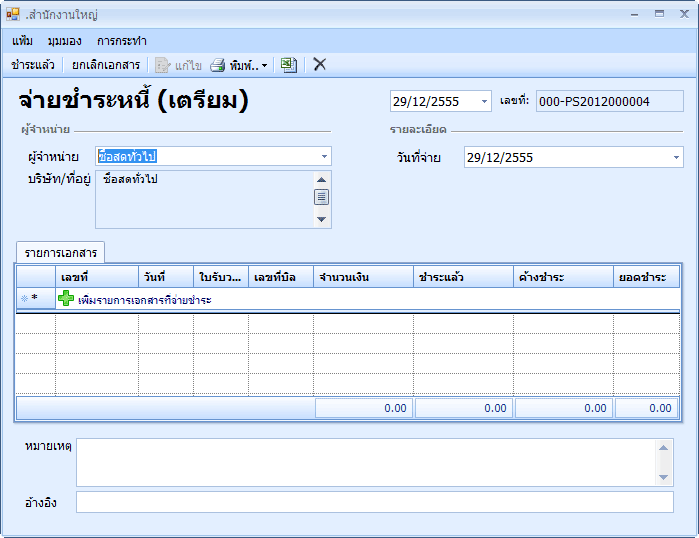Select the รายการเอกสาร tab
Image resolution: width=699 pixels, height=538 pixels.
point(60,252)
